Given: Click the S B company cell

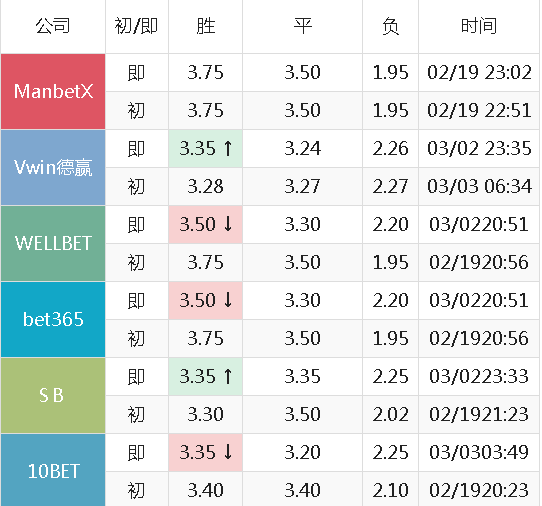Looking at the screenshot, I should click(53, 395).
